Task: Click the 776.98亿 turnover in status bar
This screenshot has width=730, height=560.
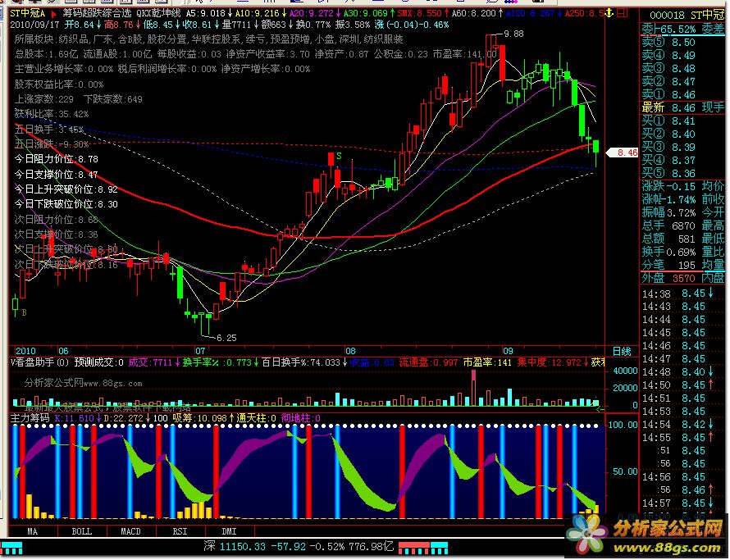Action: pos(373,546)
